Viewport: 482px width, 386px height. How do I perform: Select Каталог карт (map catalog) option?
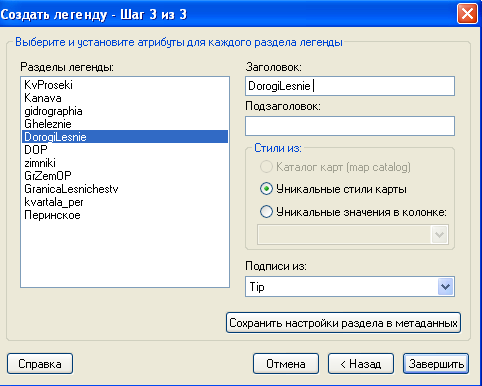[266, 167]
